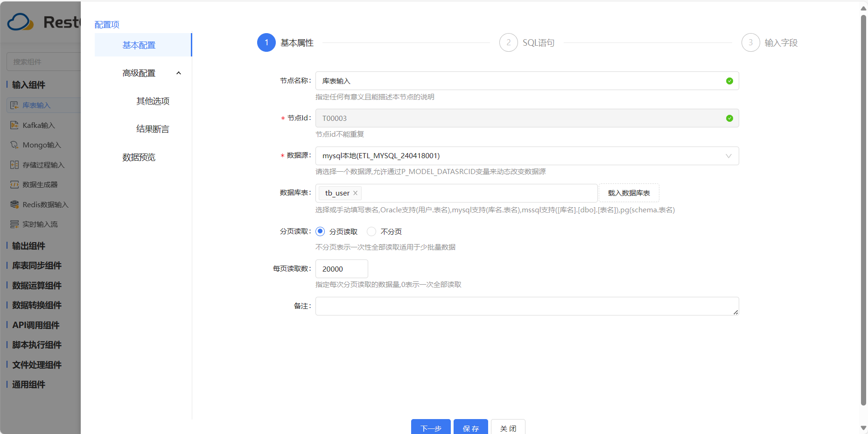
Task: Click the vertical scrollbar thumb
Action: click(864, 210)
